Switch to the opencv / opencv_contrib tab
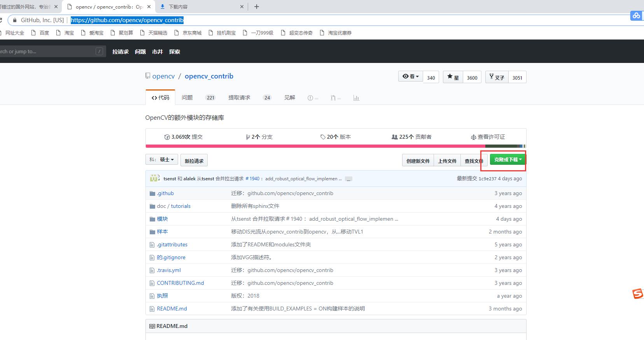This screenshot has height=340, width=644. pos(109,7)
